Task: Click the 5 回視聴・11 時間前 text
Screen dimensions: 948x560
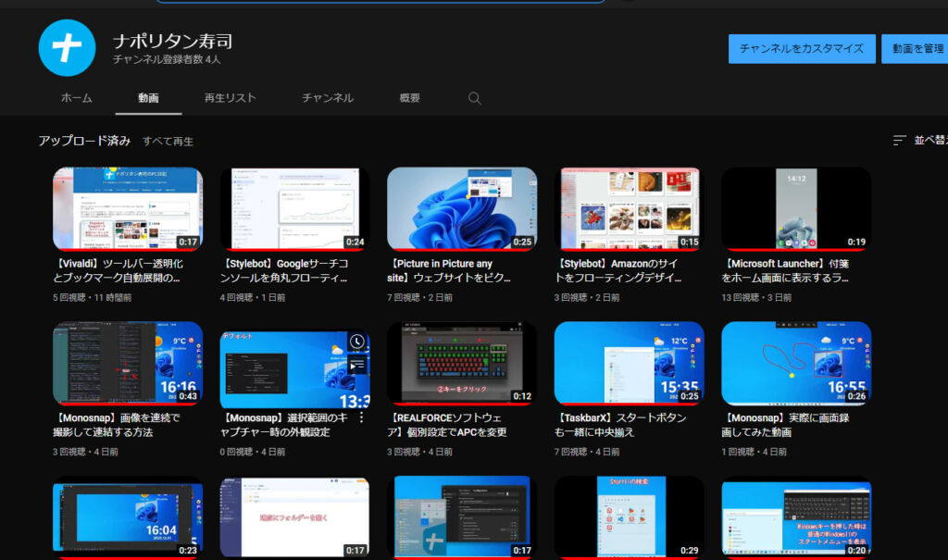Action: 92,297
